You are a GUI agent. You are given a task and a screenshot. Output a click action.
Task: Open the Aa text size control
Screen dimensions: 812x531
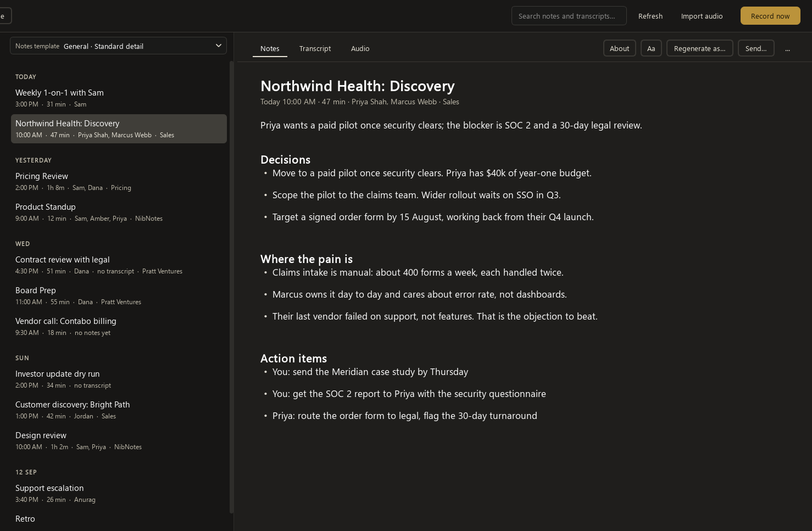pyautogui.click(x=651, y=48)
